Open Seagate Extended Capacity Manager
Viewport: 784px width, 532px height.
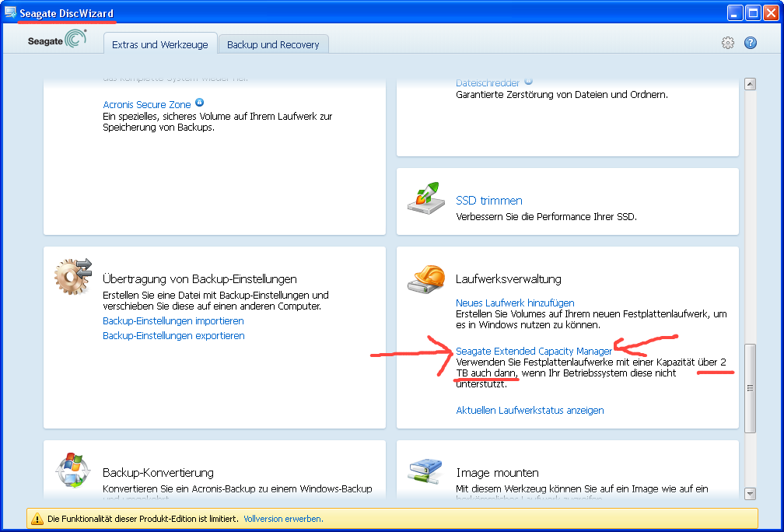(x=534, y=351)
